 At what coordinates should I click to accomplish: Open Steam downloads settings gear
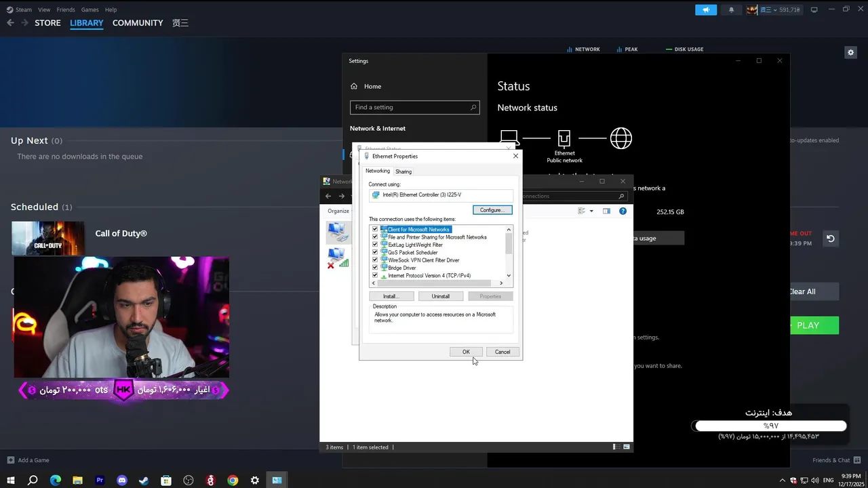[850, 52]
